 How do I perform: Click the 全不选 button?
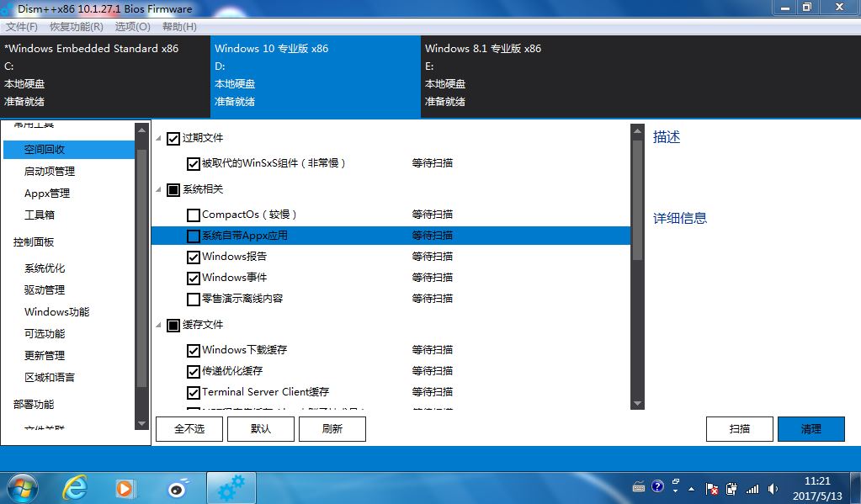(189, 429)
